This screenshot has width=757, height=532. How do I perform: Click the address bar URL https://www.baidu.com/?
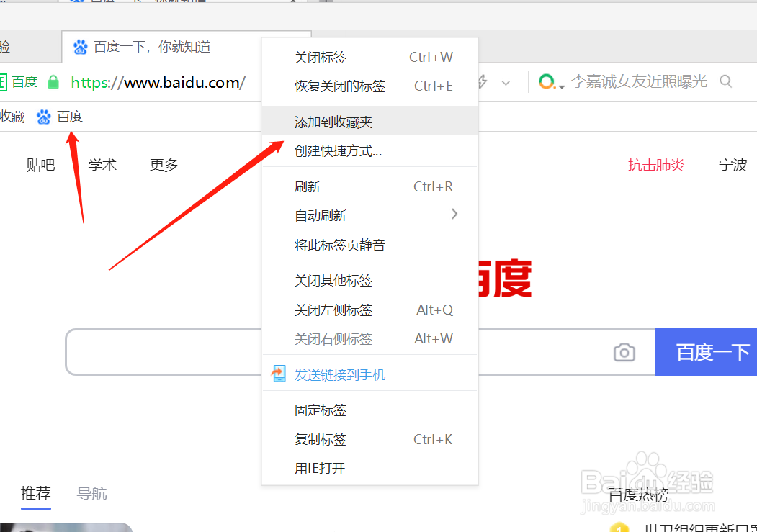click(x=158, y=83)
